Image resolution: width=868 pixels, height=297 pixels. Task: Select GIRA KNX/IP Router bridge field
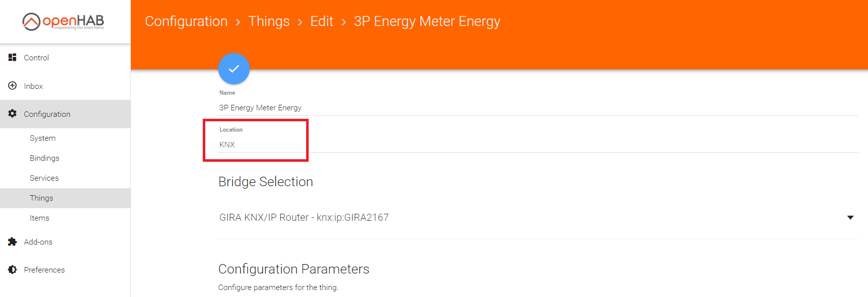click(304, 218)
